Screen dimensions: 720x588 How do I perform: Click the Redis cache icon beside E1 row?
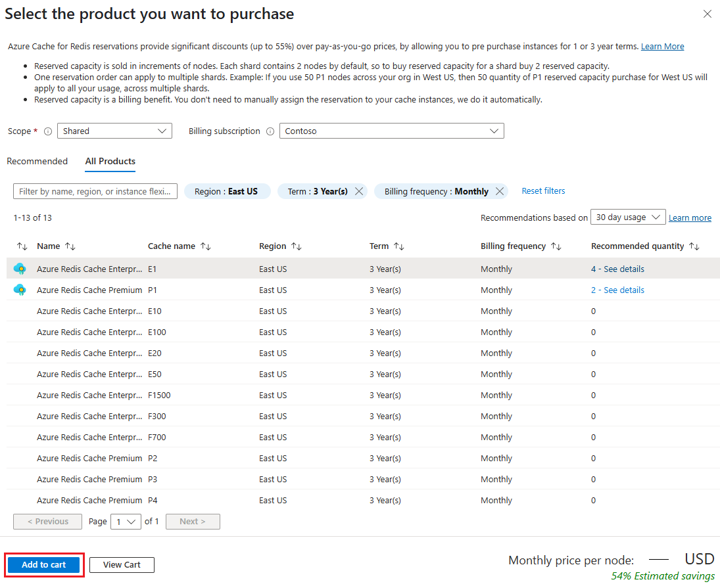click(x=20, y=268)
